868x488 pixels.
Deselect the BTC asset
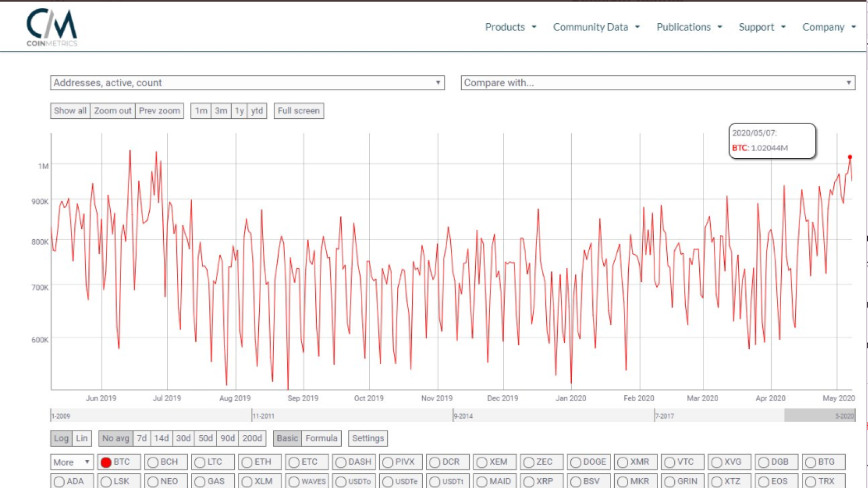tap(119, 462)
